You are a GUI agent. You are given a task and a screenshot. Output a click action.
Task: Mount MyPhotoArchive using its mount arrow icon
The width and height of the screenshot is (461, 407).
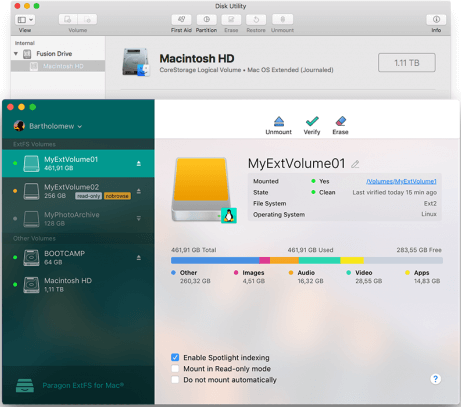139,219
